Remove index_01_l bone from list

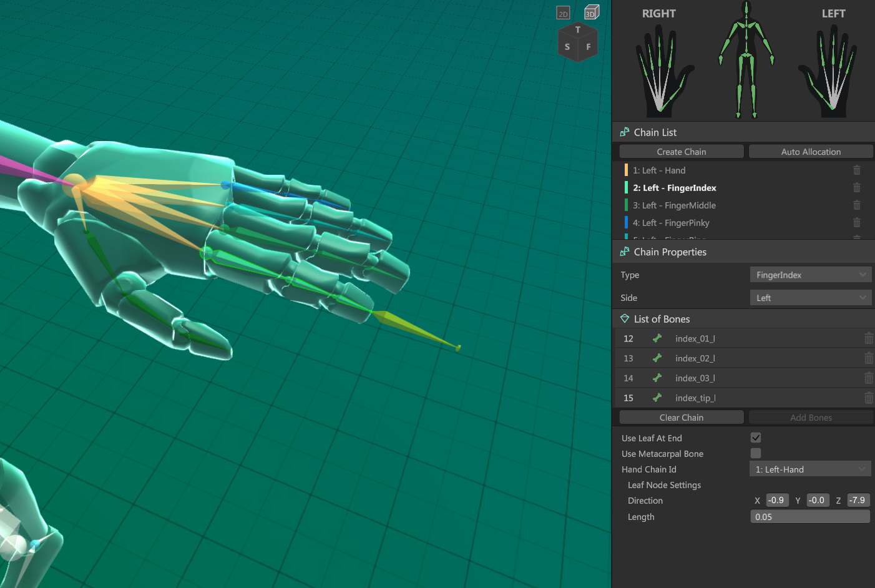[x=868, y=338]
